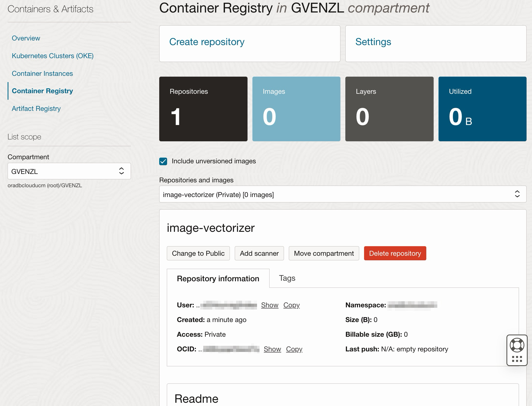Open the help lifebuoy icon

[517, 345]
